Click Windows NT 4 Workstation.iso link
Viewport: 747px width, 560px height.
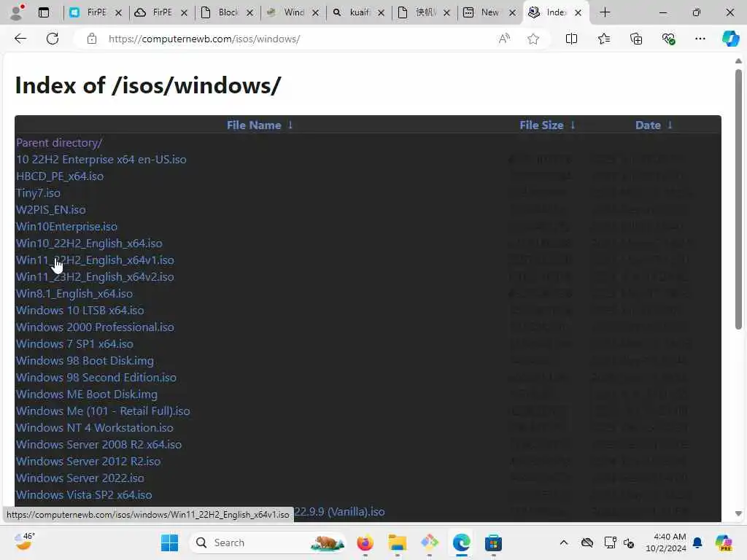[x=94, y=427]
